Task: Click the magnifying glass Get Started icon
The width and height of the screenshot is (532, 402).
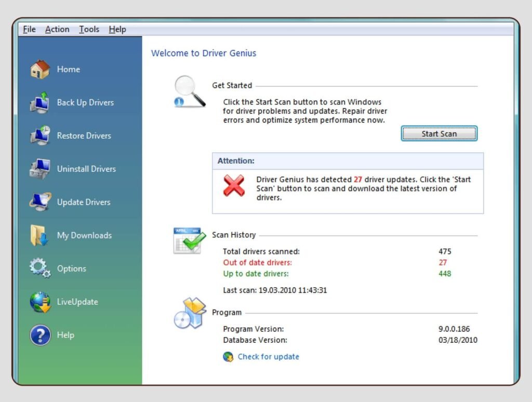Action: (x=190, y=91)
